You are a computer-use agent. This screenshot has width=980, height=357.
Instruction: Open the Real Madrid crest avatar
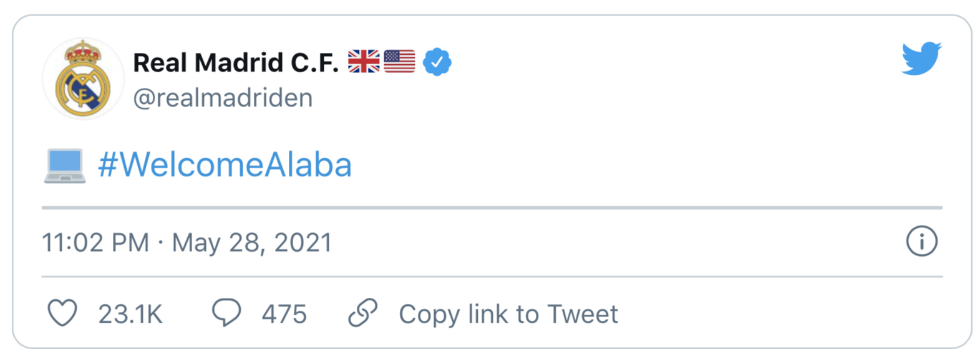click(83, 79)
